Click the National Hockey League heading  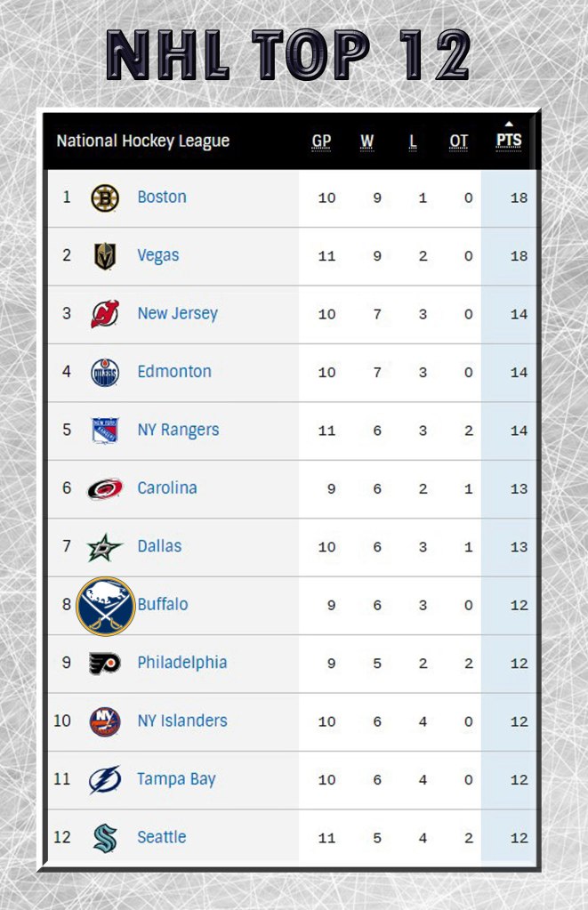[143, 141]
